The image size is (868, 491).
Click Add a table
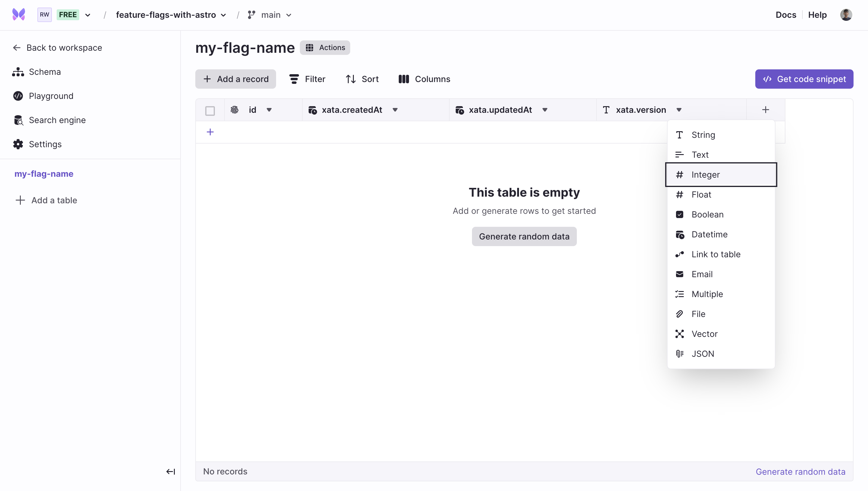[46, 200]
